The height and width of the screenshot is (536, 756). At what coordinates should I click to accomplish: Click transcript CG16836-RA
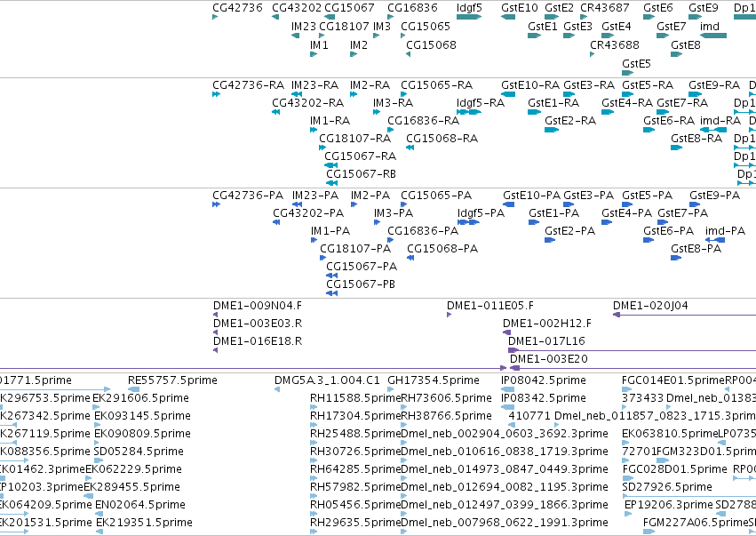click(x=424, y=121)
